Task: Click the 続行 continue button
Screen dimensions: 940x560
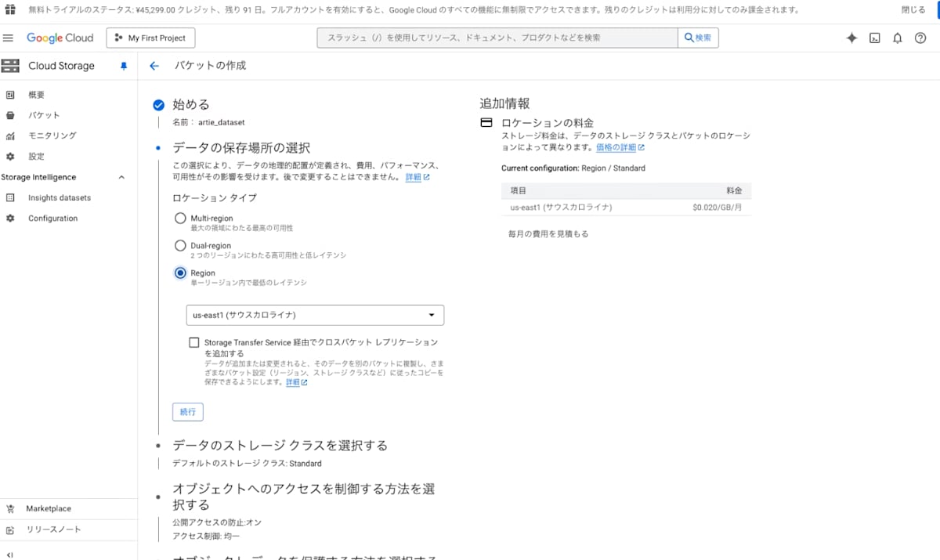Action: (x=188, y=412)
